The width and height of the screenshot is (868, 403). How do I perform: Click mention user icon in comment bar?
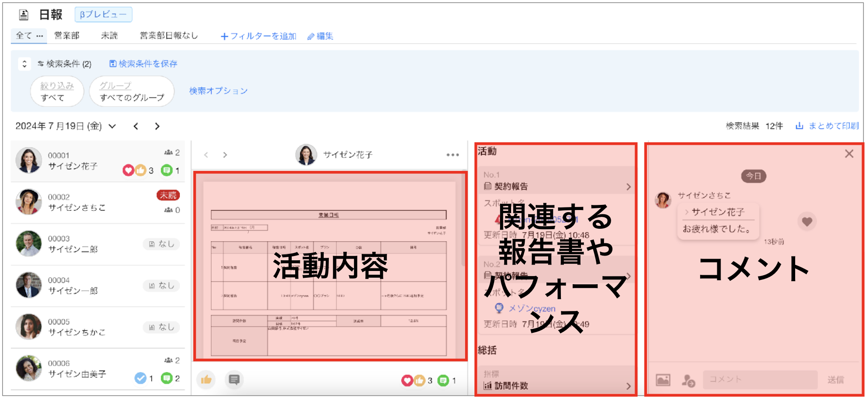tap(688, 380)
